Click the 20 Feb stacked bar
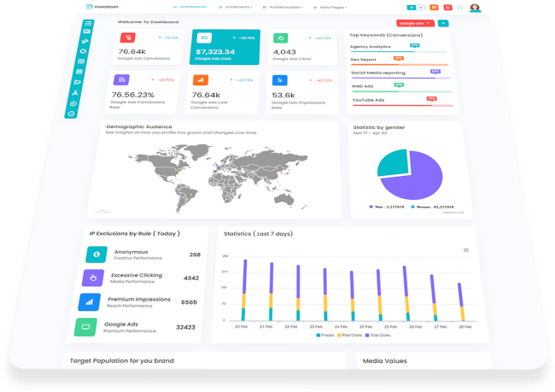The image size is (555, 392). pos(244,290)
